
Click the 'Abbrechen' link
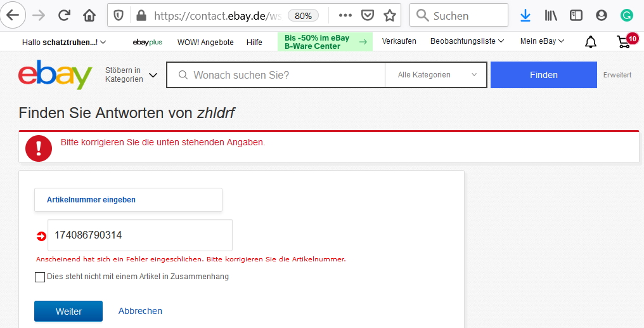[140, 311]
